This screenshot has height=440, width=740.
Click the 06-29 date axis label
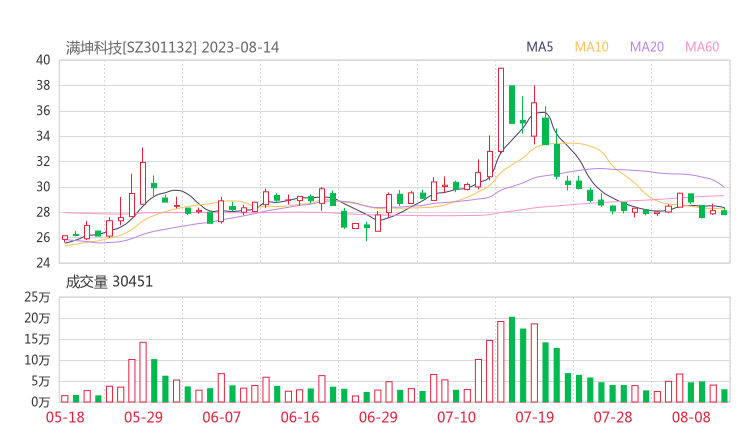[378, 417]
